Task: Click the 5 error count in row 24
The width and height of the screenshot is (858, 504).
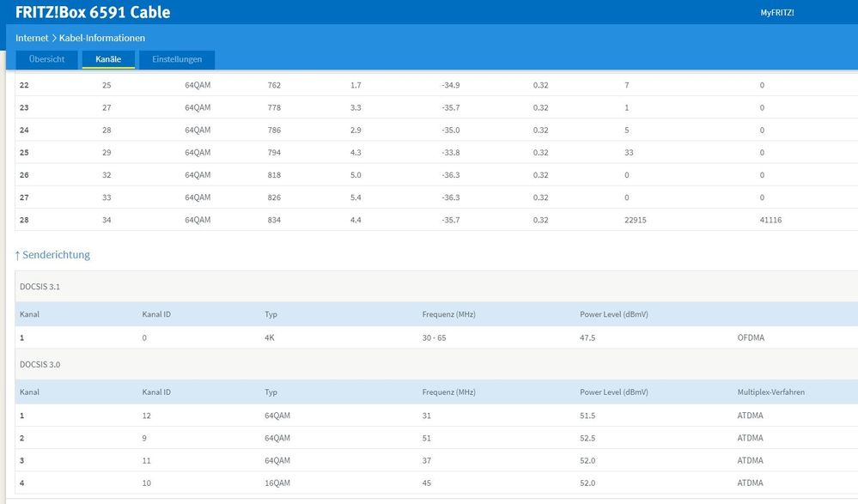Action: click(626, 131)
